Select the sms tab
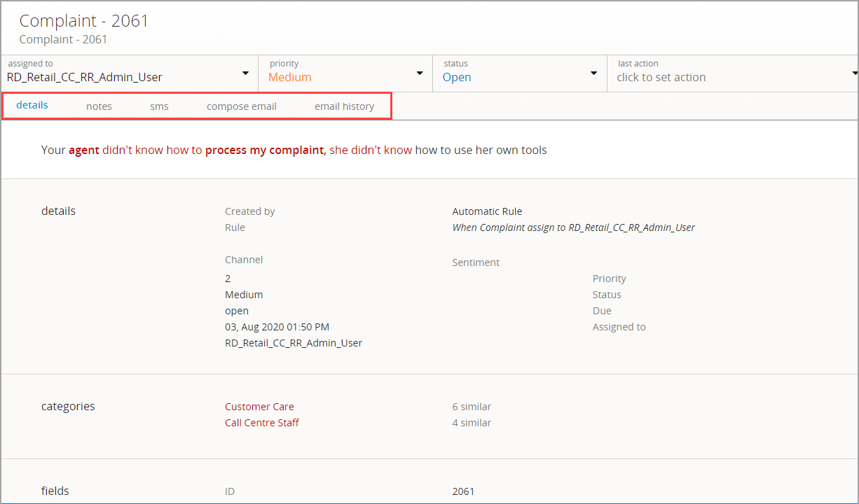The height and width of the screenshot is (504, 859). click(159, 106)
